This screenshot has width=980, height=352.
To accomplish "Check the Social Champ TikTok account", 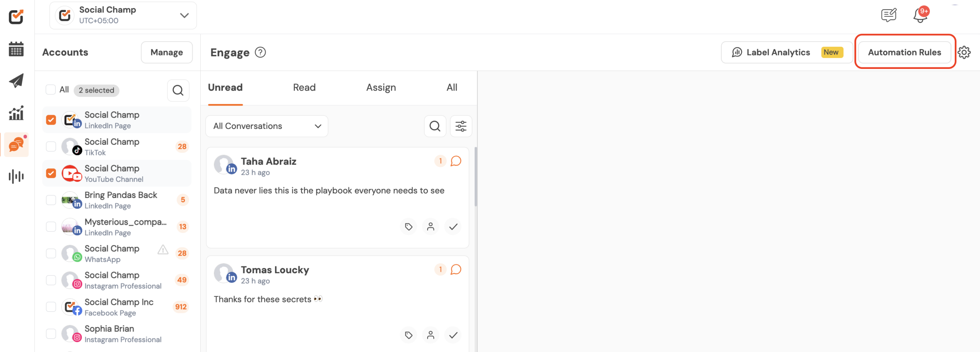I will [51, 147].
